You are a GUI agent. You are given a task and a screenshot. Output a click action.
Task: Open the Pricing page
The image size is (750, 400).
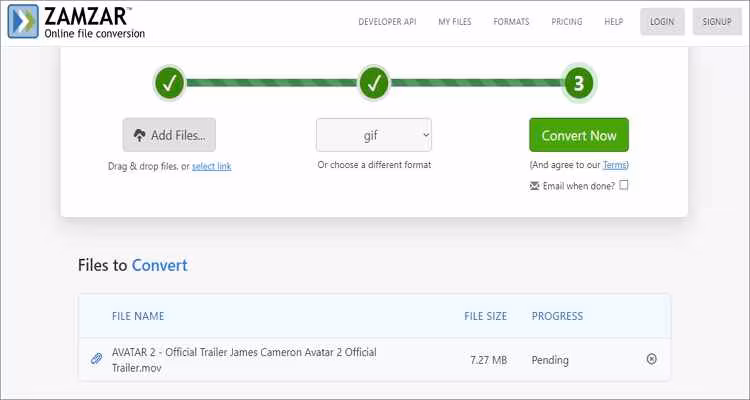coord(567,21)
